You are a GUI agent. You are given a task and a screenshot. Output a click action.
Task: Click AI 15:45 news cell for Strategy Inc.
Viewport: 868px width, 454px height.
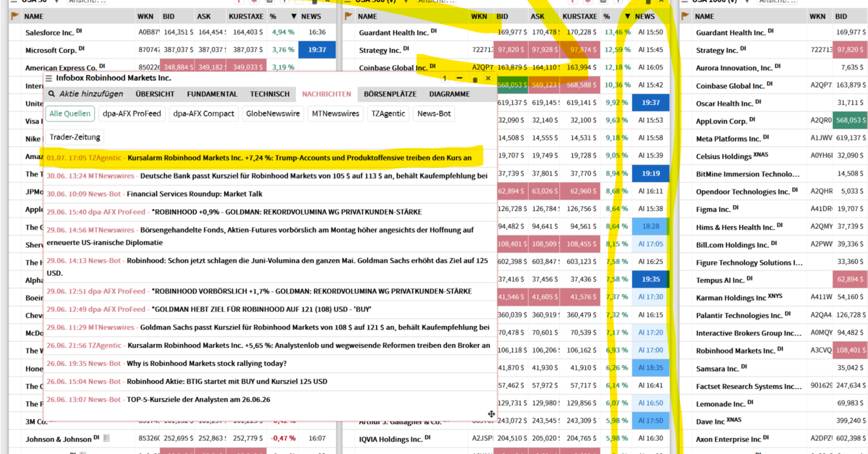click(651, 50)
